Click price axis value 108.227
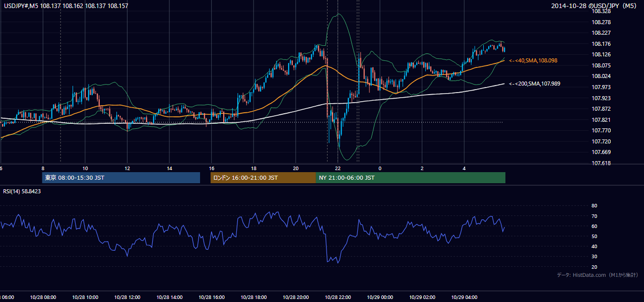The height and width of the screenshot is (302, 644). (601, 33)
